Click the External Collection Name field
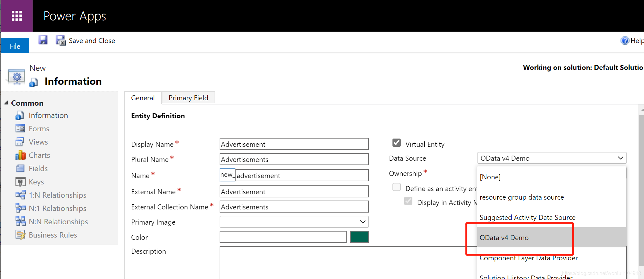The height and width of the screenshot is (279, 644). pyautogui.click(x=294, y=207)
